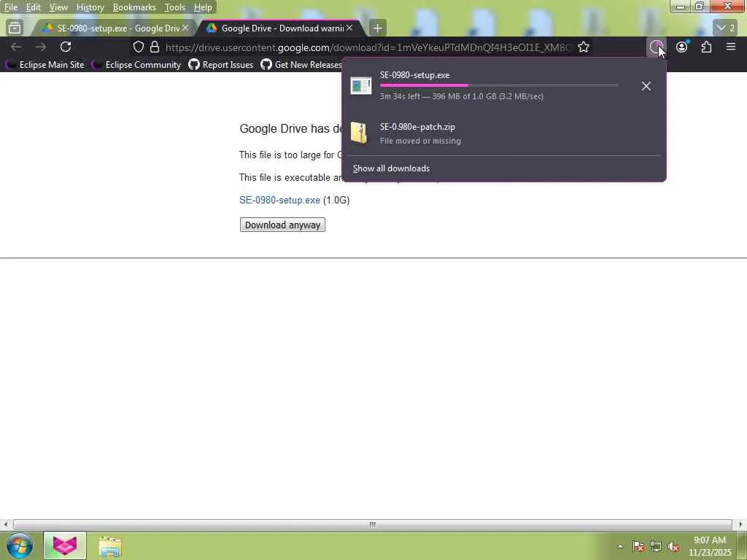Close the SE-0980-setup.exe Google Drive tab
Screen dimensions: 747x560
(185, 28)
